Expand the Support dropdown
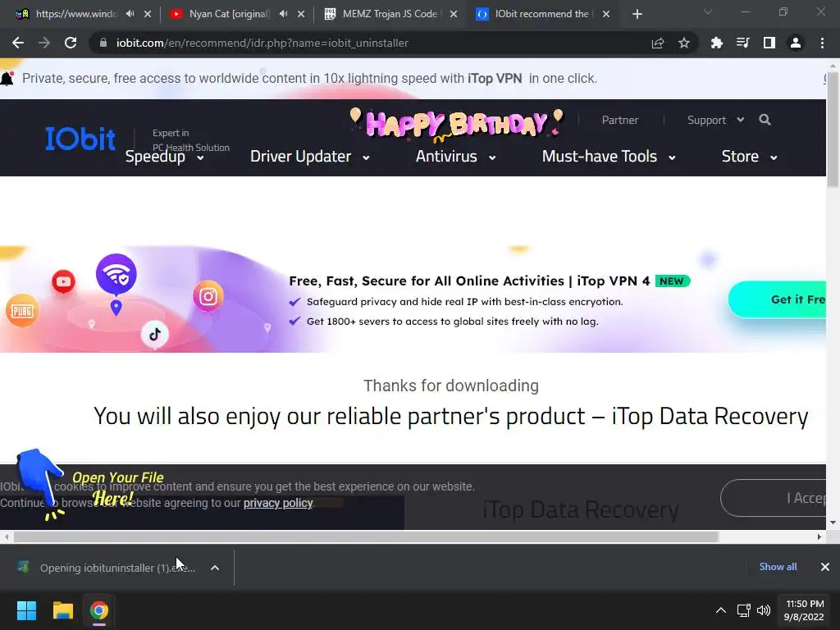Viewport: 840px width, 630px height. point(715,120)
